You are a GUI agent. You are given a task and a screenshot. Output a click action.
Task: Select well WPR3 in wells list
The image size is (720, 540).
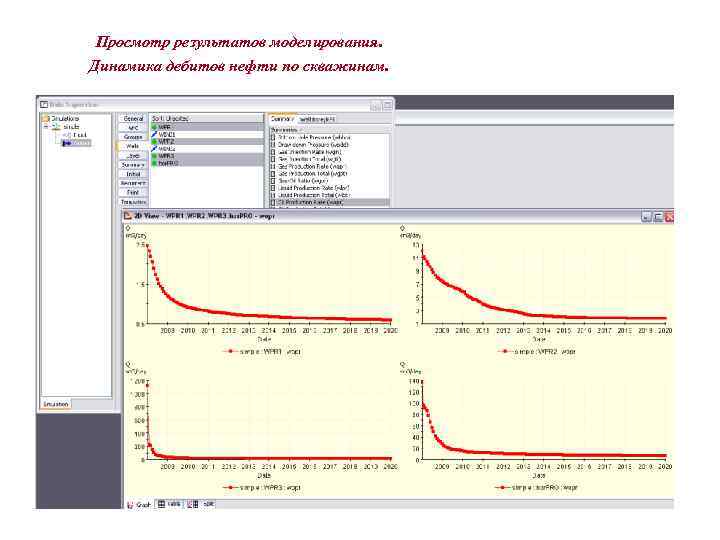[x=208, y=156]
